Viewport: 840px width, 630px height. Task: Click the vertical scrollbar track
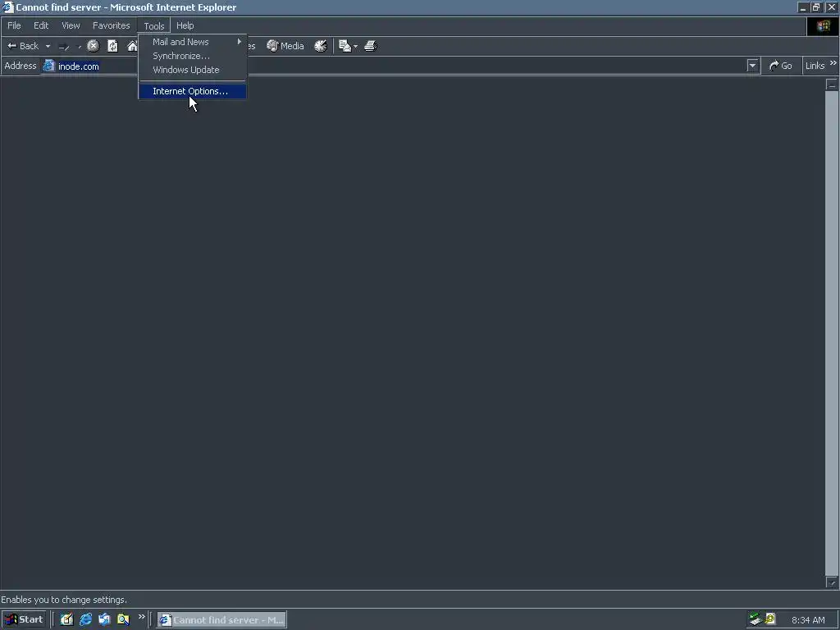tap(832, 333)
